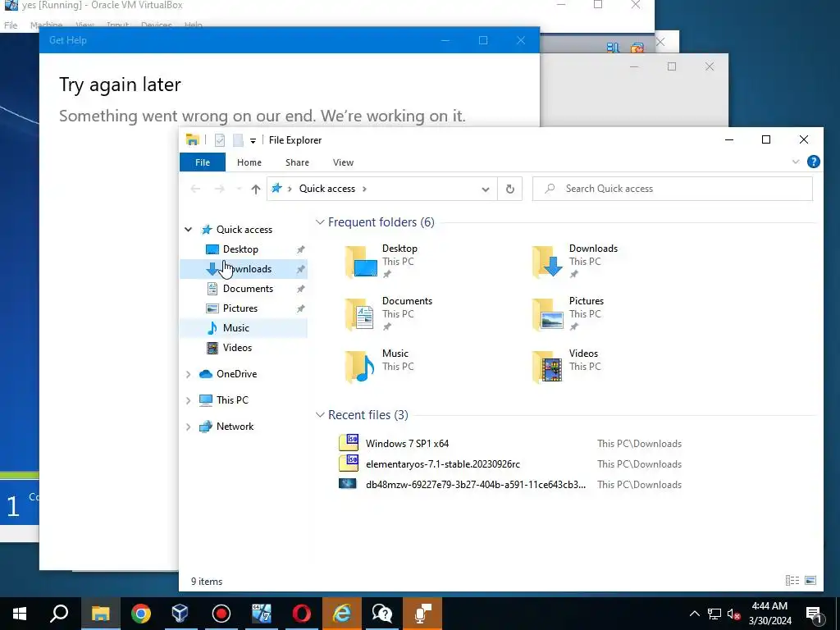Viewport: 840px width, 630px height.
Task: Select Quick access in the navigation pane
Action: coord(244,230)
